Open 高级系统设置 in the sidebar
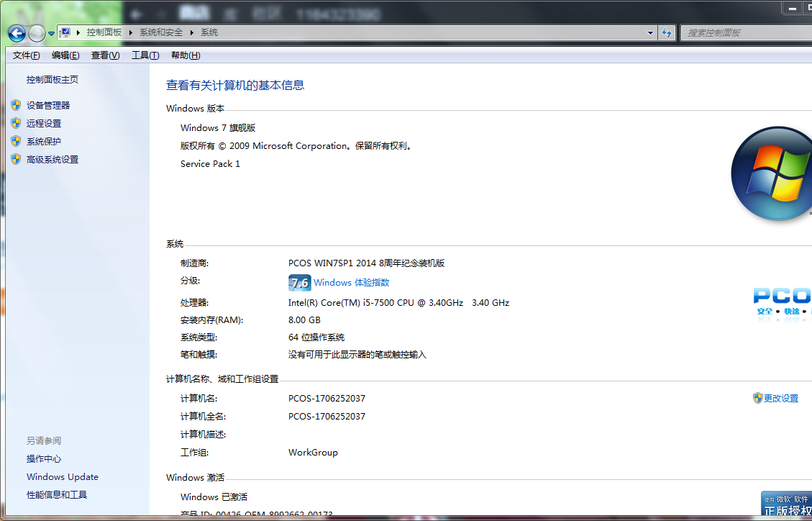The width and height of the screenshot is (812, 521). (x=53, y=160)
